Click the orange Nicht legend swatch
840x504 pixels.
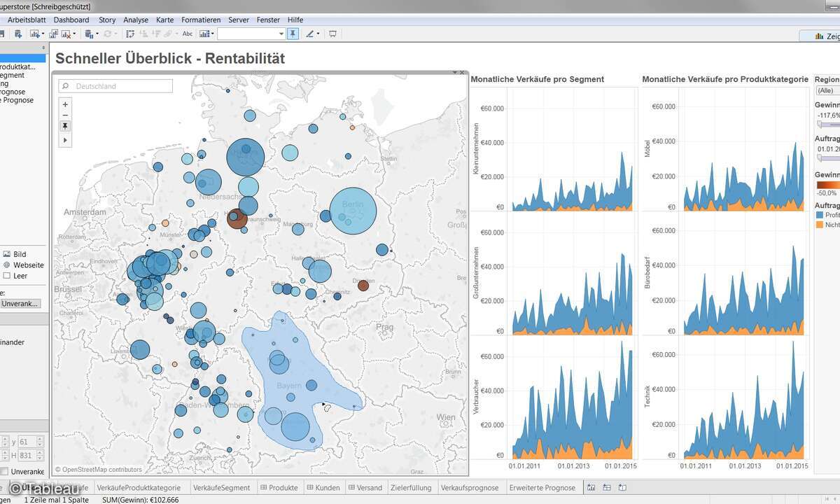[820, 225]
